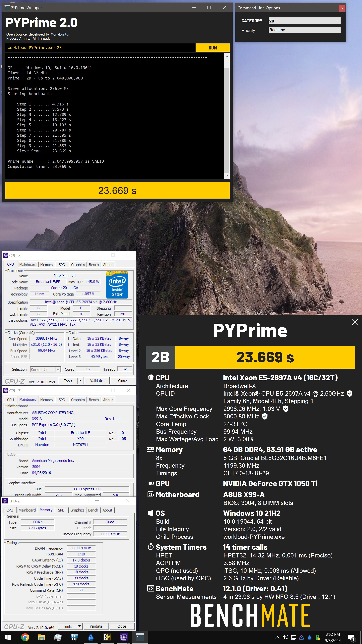Close the Command Line Options panel
Viewport: 362px width, 644px height.
pos(342,8)
